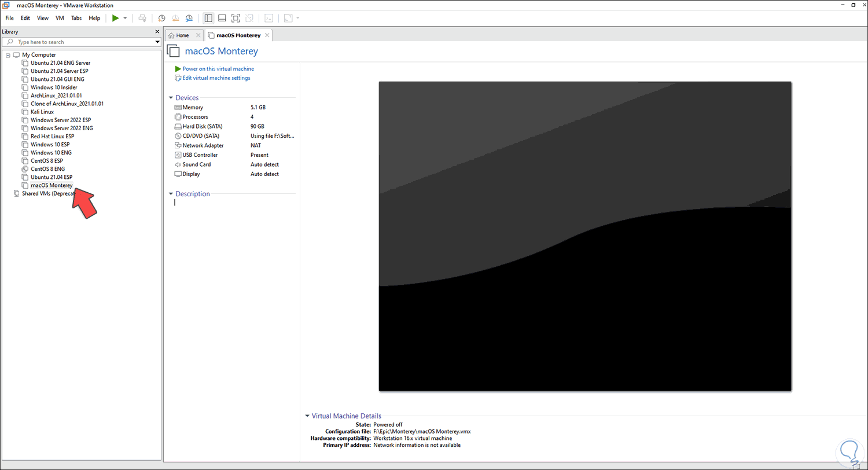Screen dimensions: 868x470
Task: Click the Memory device icon
Action: [x=178, y=107]
